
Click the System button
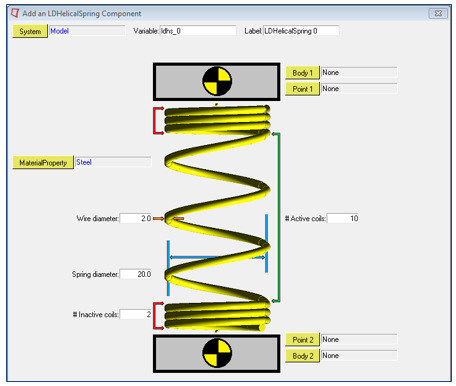[x=30, y=31]
